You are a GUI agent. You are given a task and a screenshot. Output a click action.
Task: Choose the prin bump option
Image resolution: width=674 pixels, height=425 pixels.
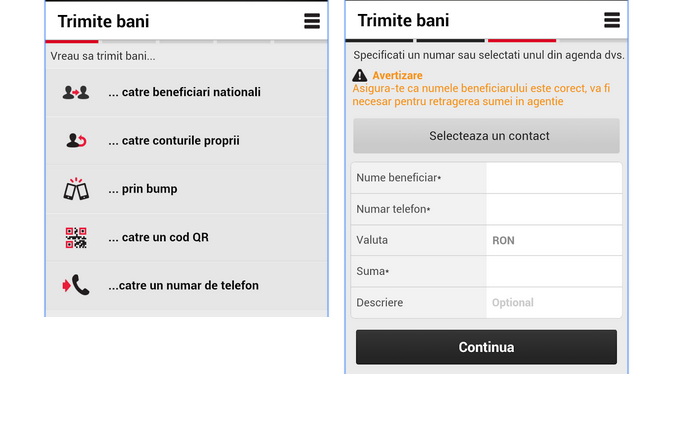click(x=187, y=189)
